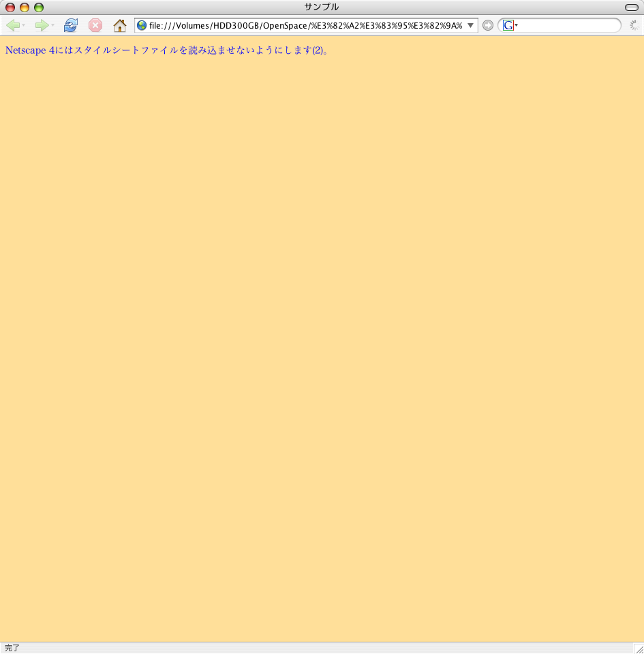Go to the home page via house icon
644x654 pixels.
[x=120, y=25]
